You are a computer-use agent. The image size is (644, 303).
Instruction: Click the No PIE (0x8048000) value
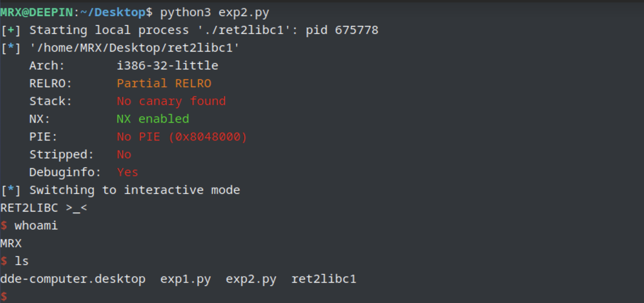pyautogui.click(x=182, y=137)
